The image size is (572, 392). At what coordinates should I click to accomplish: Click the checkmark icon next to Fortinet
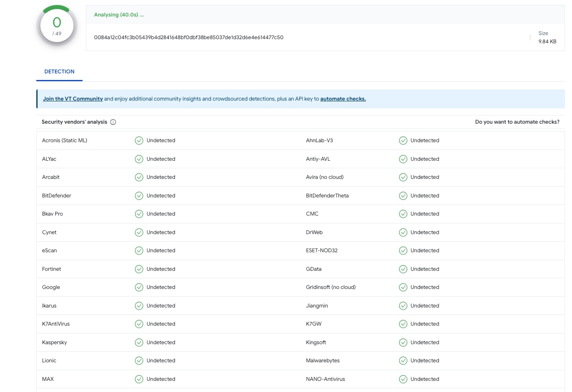[x=139, y=269]
